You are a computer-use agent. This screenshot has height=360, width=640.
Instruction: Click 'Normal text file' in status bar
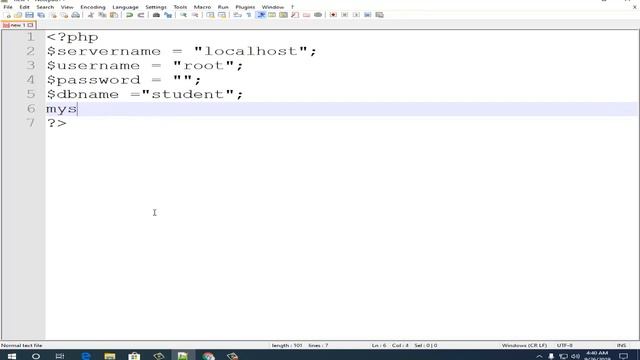coord(22,345)
